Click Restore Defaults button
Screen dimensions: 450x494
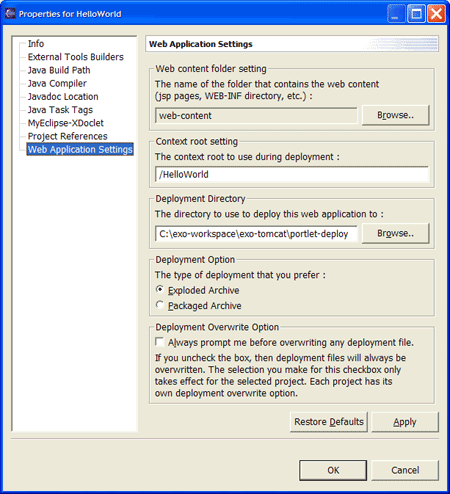[329, 422]
